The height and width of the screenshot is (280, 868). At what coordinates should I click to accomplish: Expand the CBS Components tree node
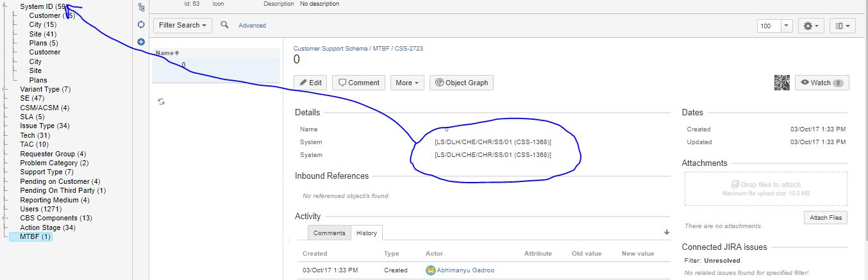tap(6, 218)
